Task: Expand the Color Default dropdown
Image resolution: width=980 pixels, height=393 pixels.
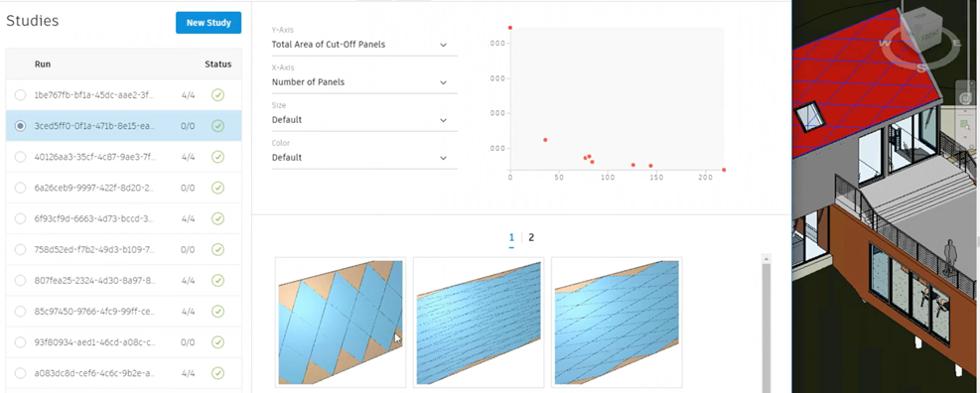Action: point(360,158)
